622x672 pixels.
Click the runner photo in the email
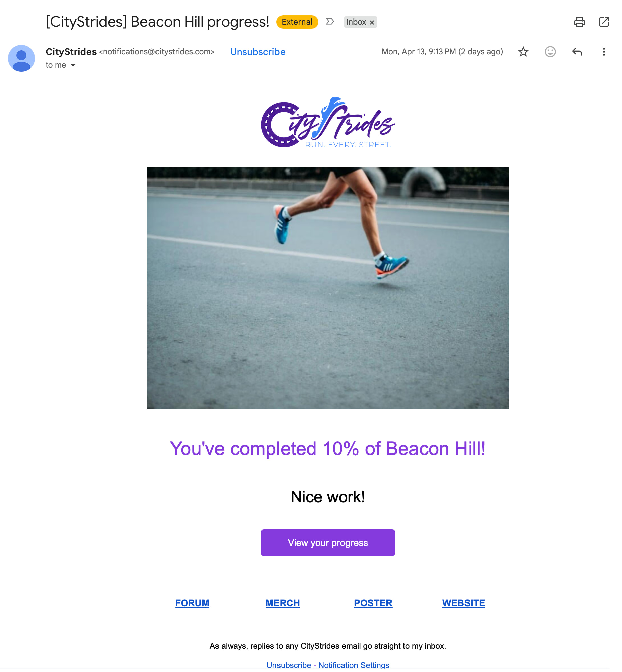click(x=328, y=288)
